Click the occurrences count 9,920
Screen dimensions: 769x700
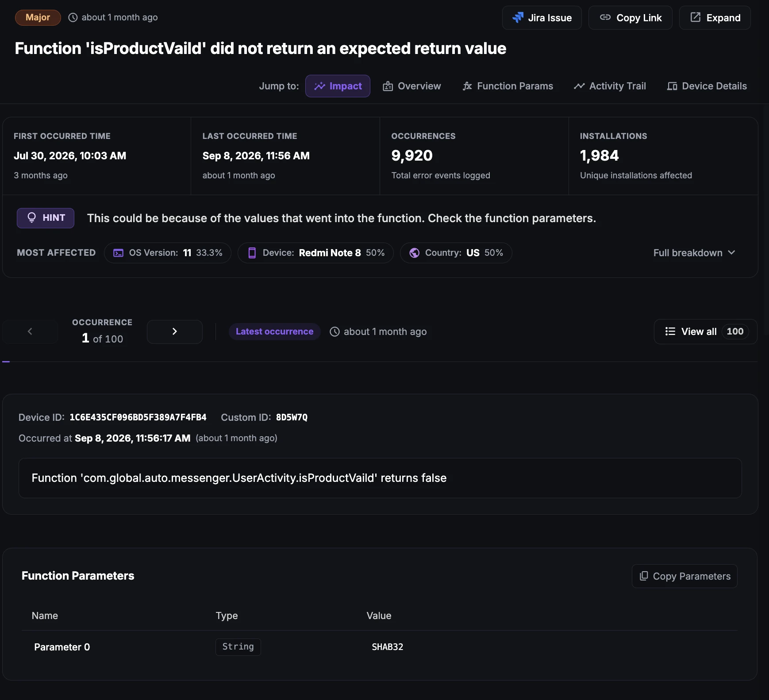[x=412, y=155]
